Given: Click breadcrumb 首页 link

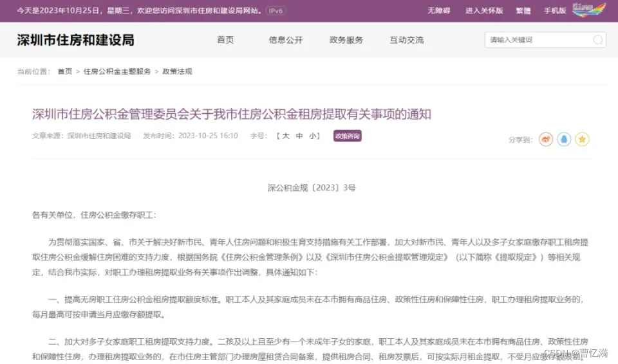Looking at the screenshot, I should pos(65,71).
